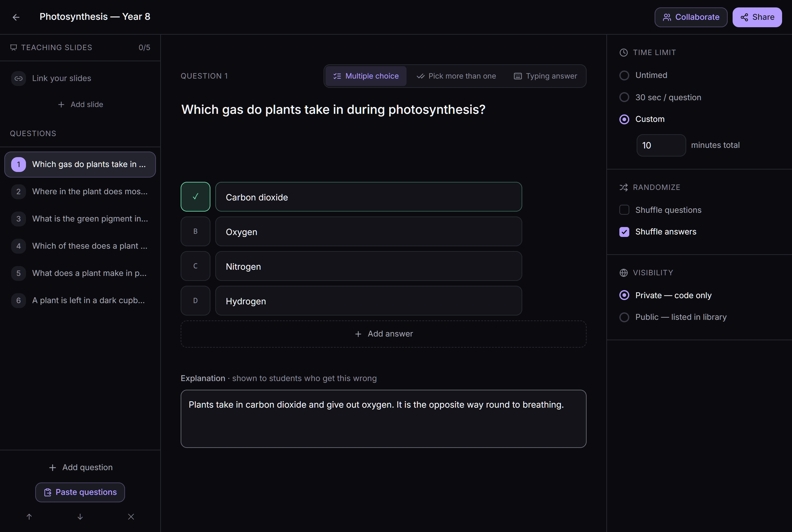Open question 2 Where in the plant
Viewport: 792px width, 532px height.
point(80,192)
